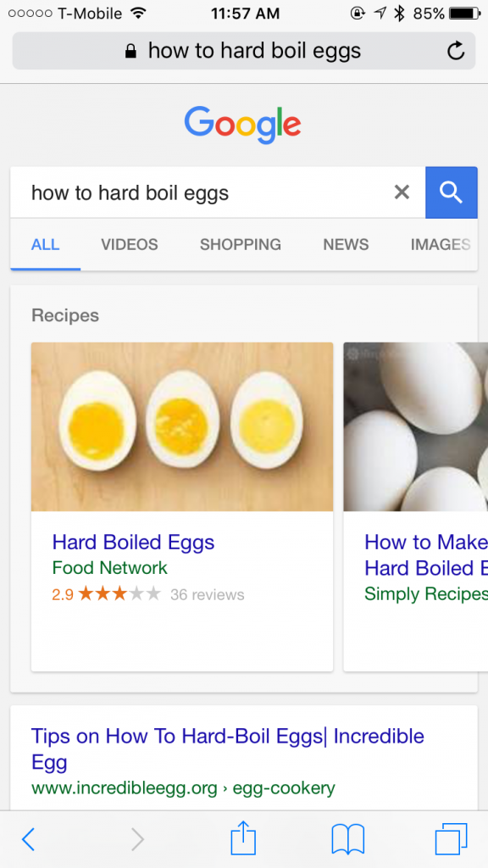The width and height of the screenshot is (488, 868).
Task: Tap the search input containing the query text
Action: (x=169, y=192)
